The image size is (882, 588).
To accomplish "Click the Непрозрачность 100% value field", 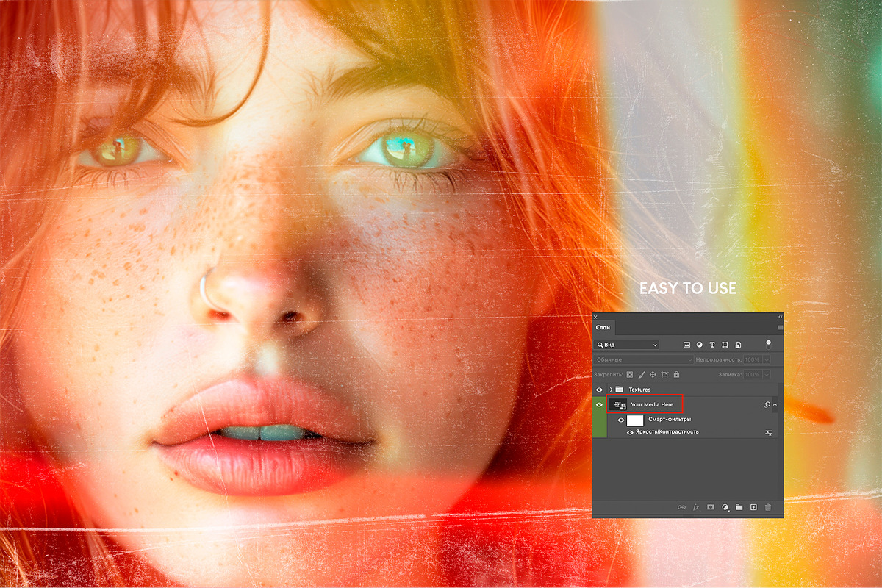I will 753,360.
